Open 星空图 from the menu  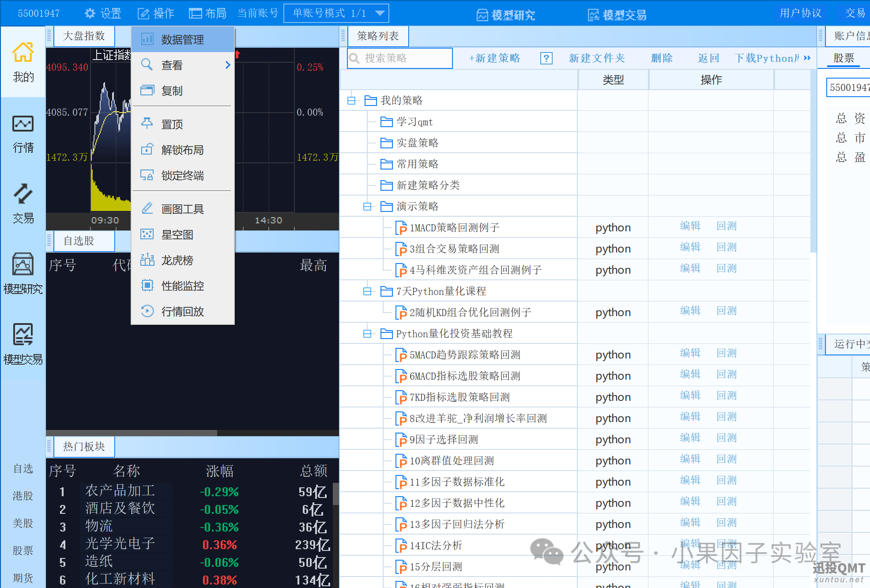pos(177,235)
